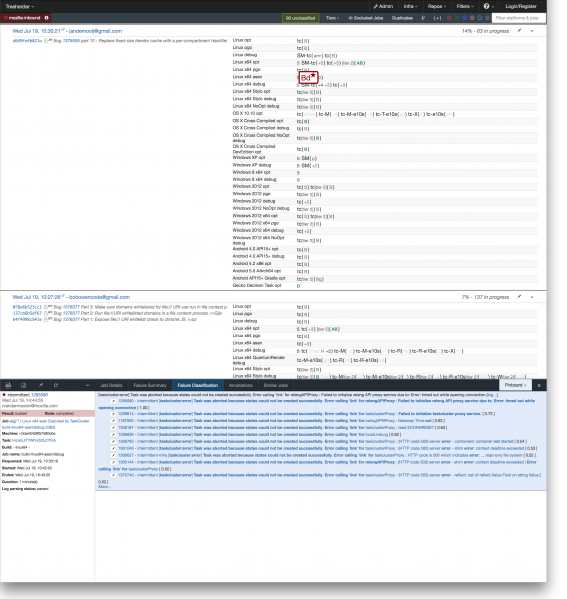Open the bobowencode@gmail.com author link
Screen dimensions: 567x599
point(99,297)
